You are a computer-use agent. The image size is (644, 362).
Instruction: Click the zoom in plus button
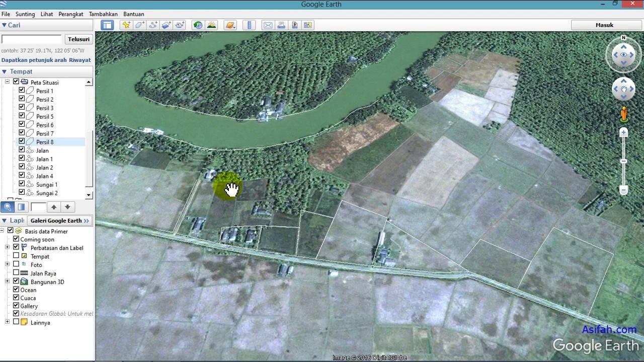tap(624, 133)
